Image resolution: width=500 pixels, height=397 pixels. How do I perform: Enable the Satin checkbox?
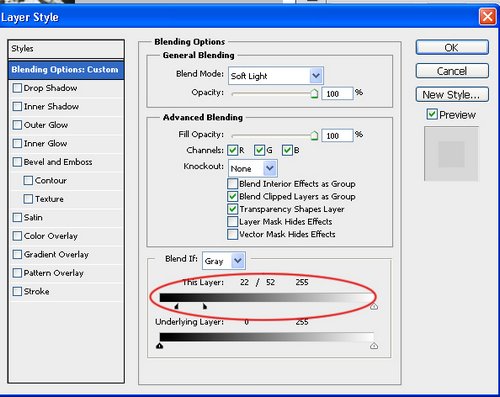pyautogui.click(x=17, y=217)
